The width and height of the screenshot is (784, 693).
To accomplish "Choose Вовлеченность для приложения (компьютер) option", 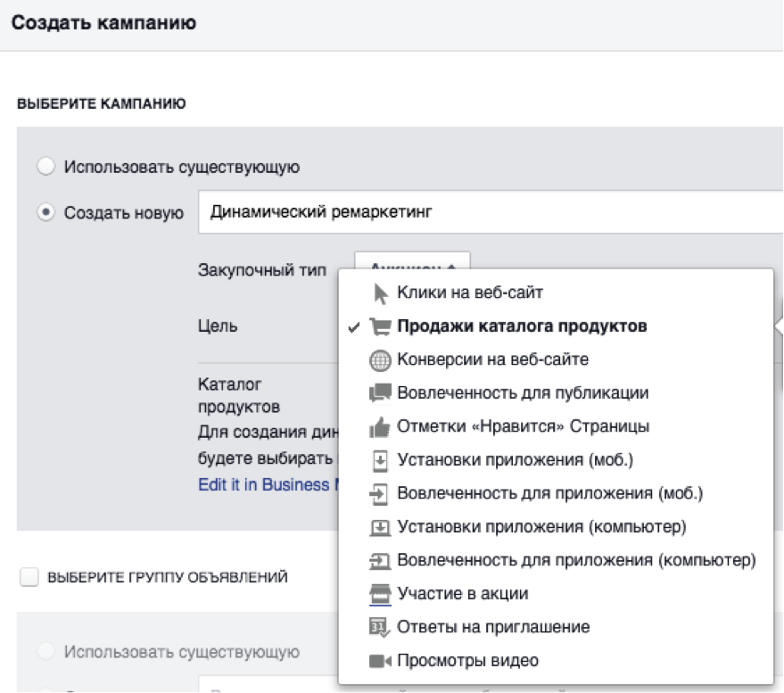I will pos(576,560).
